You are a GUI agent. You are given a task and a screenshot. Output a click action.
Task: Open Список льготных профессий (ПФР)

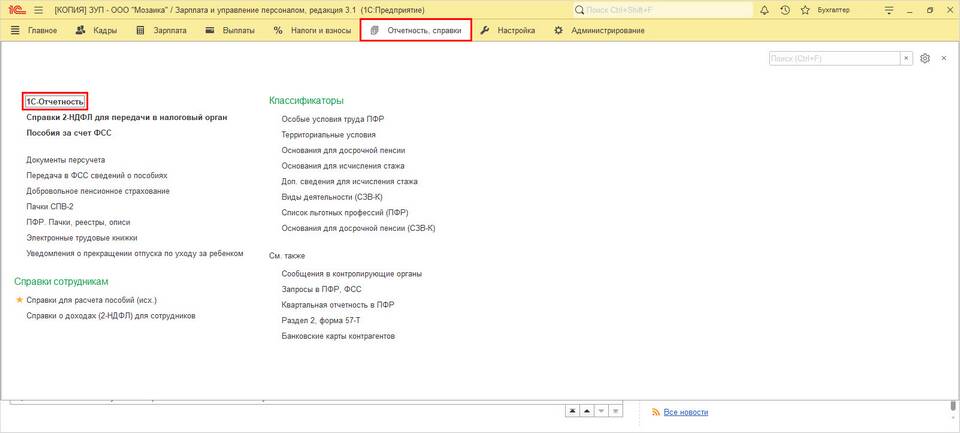tap(345, 213)
